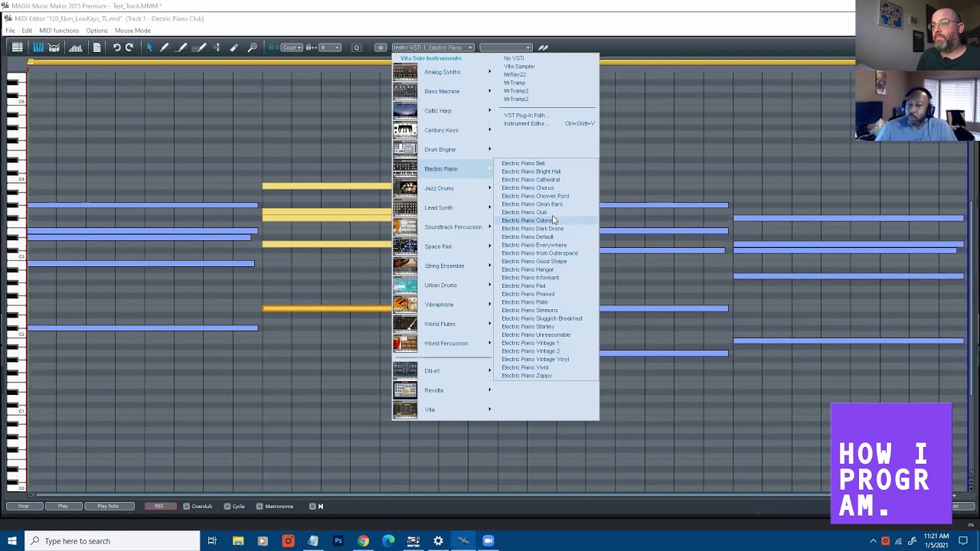Open the empty preset dropdown
This screenshot has height=551, width=980.
click(506, 47)
